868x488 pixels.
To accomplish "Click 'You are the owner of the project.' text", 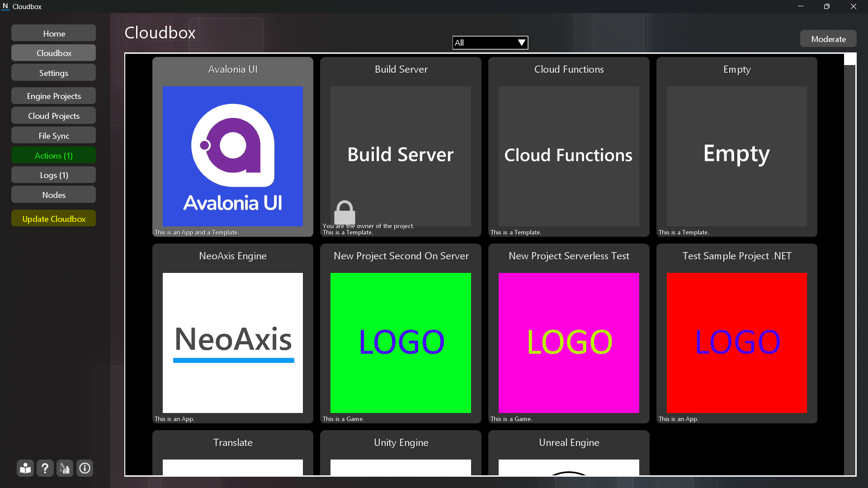I will [x=368, y=226].
